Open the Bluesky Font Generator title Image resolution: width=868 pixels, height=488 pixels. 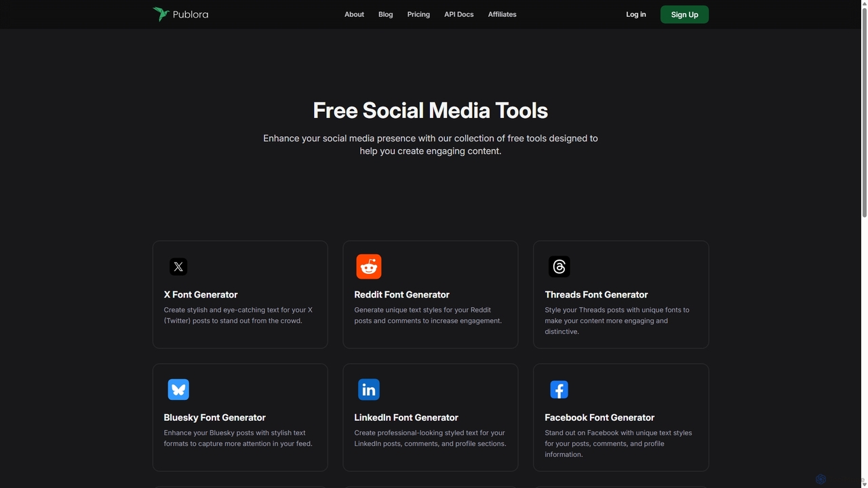point(215,418)
